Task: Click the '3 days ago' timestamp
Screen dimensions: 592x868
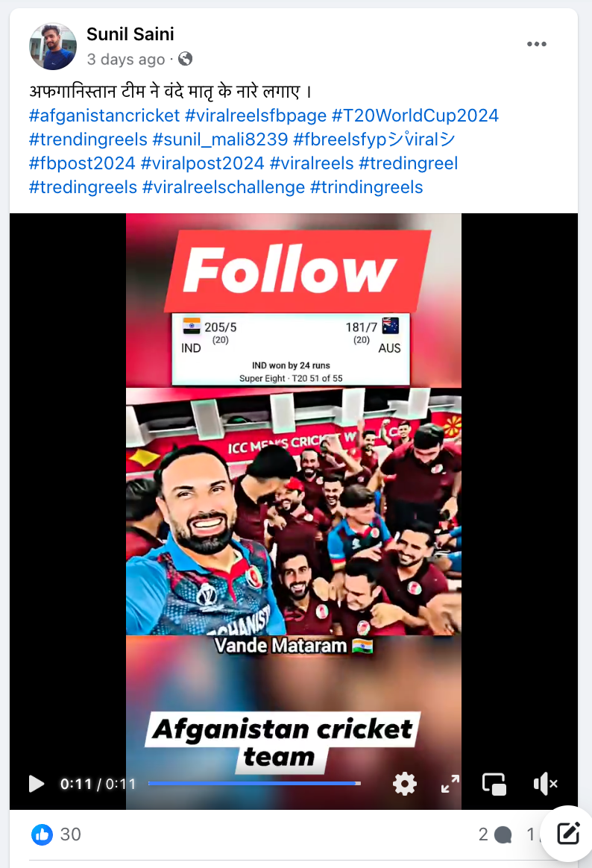Action: (125, 59)
